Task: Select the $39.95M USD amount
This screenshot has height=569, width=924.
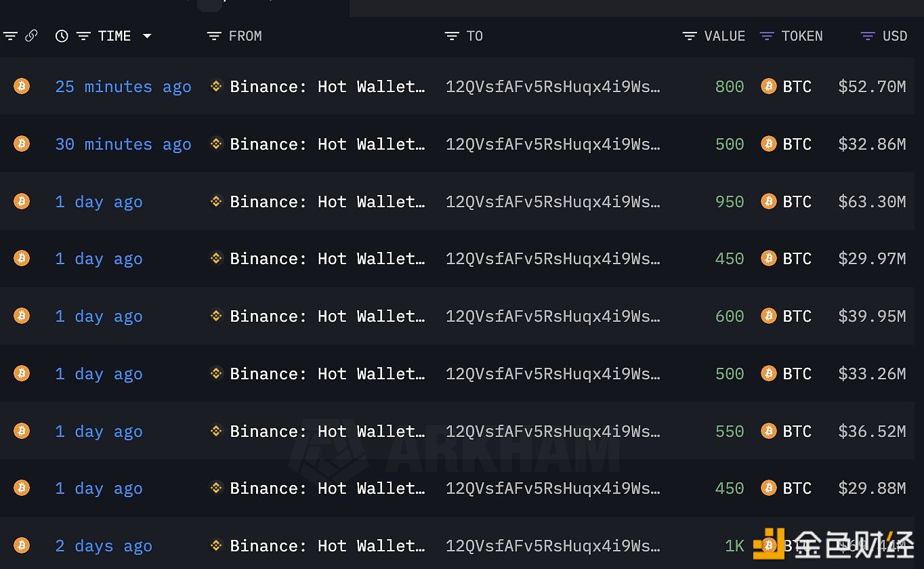Action: click(872, 316)
